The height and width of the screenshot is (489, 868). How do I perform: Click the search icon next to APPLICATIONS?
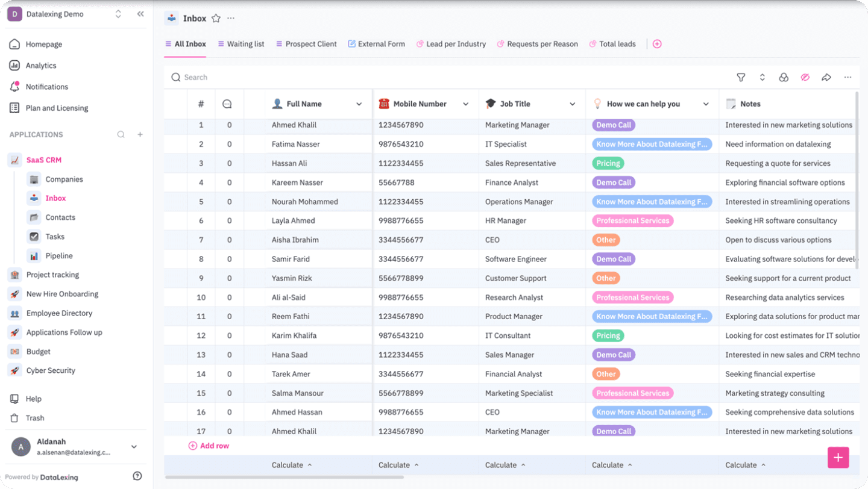click(121, 134)
